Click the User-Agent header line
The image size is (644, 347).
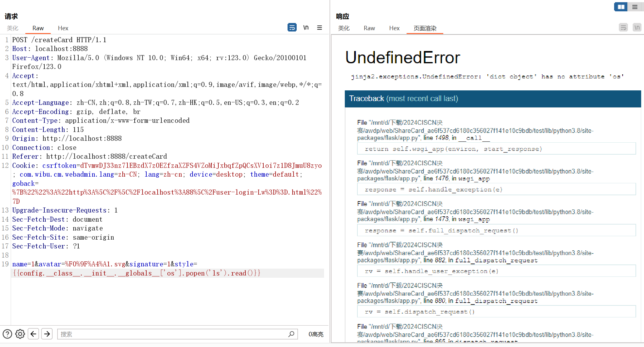click(159, 62)
